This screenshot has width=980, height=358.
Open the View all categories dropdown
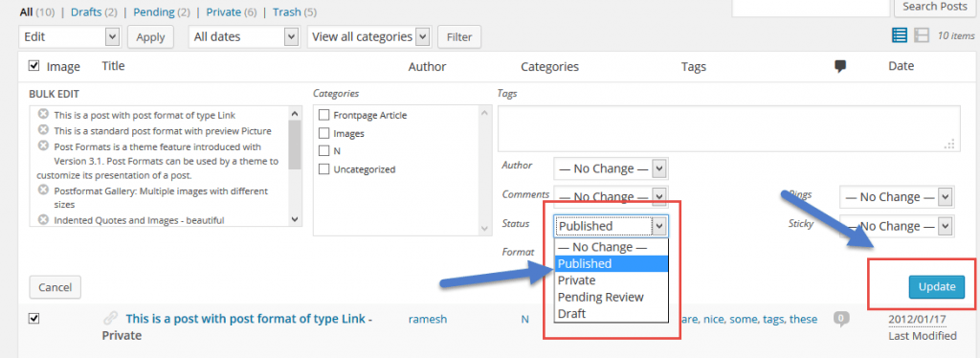[369, 37]
